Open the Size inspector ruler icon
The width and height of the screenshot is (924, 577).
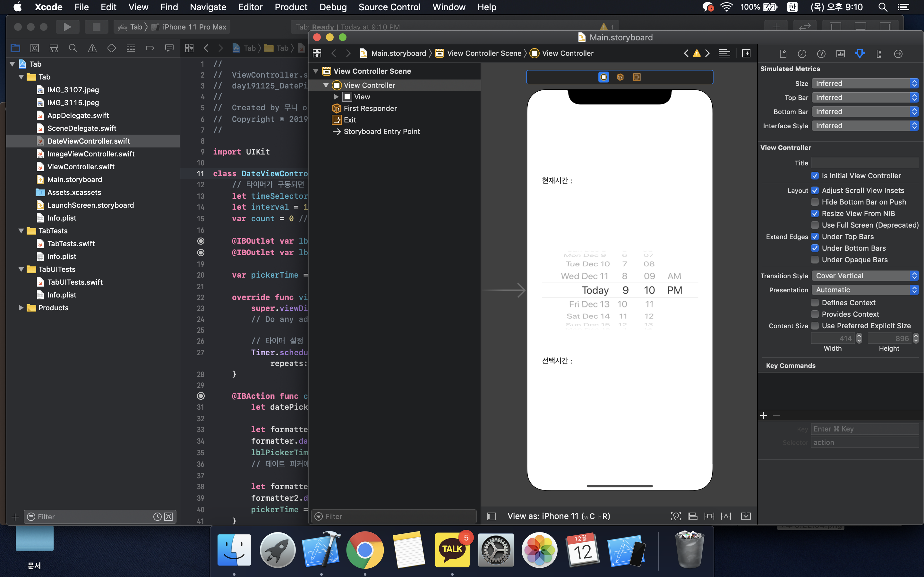pos(879,54)
